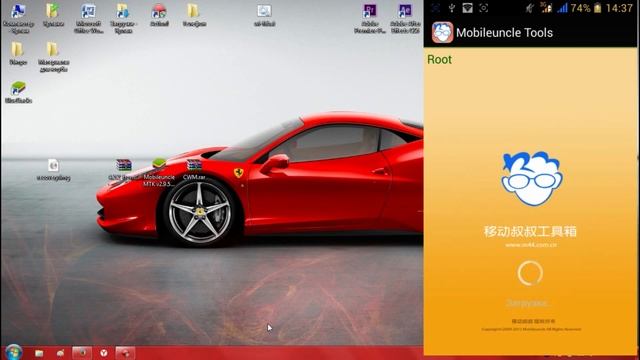640x360 pixels.
Task: Tap the website link below Chinese title
Action: click(531, 245)
